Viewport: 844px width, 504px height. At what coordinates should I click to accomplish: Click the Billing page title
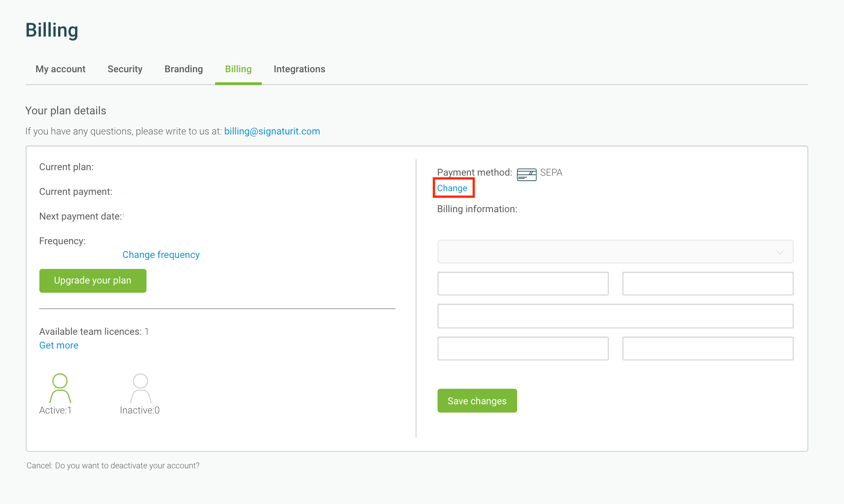coord(52,30)
